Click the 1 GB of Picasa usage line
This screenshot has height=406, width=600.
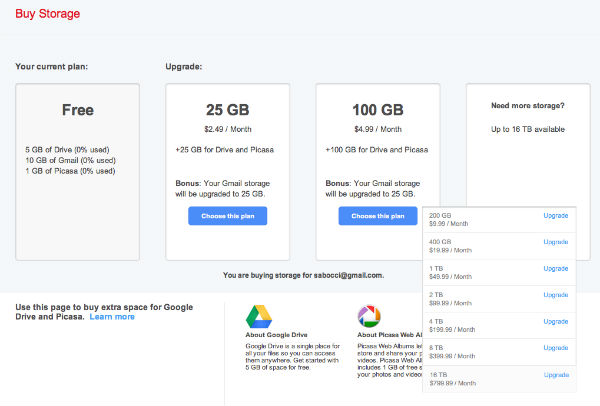click(70, 171)
